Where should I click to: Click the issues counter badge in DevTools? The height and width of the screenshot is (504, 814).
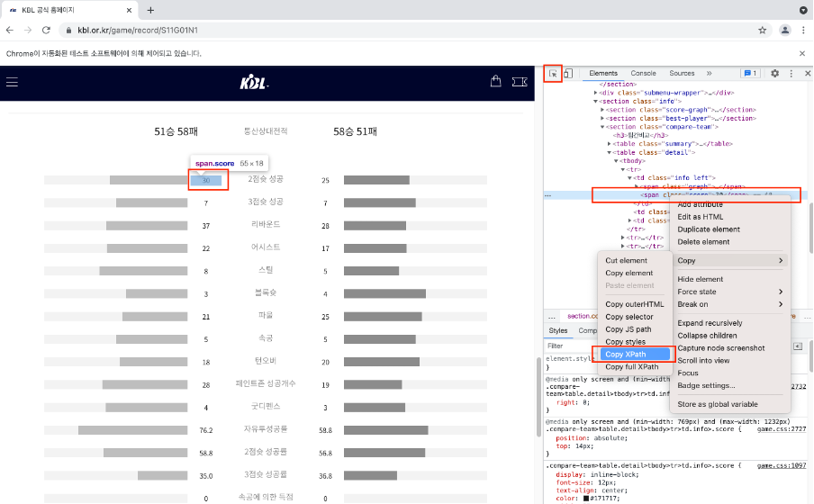[x=750, y=74]
